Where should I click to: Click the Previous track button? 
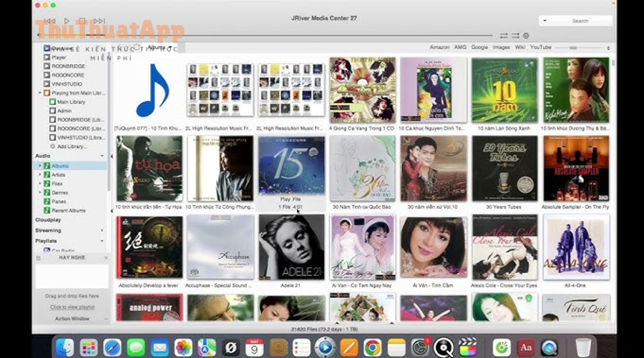pos(50,21)
